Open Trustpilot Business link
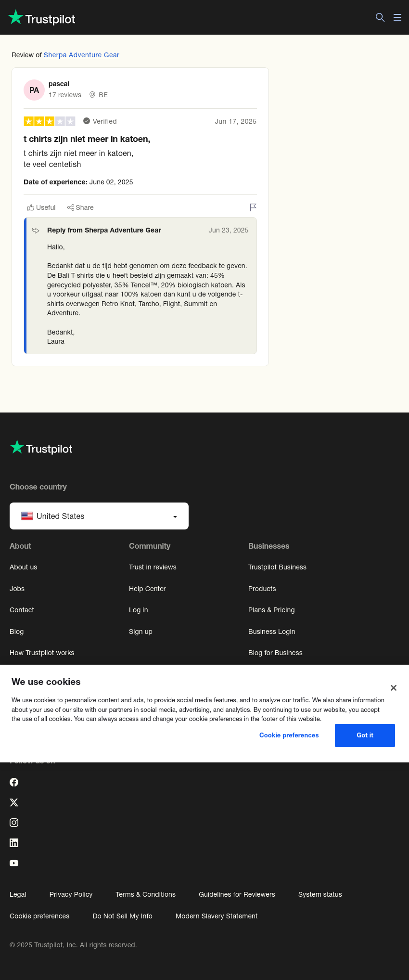 pos(277,567)
